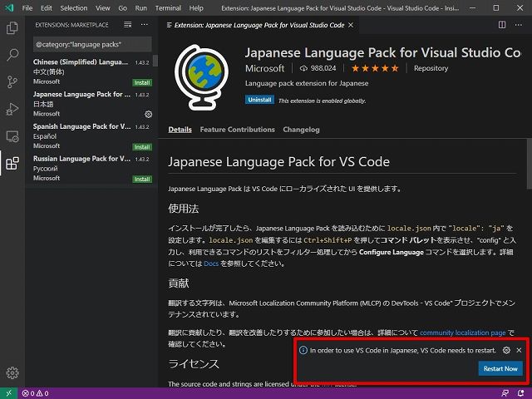Open notifications bell in status bar

tap(520, 393)
